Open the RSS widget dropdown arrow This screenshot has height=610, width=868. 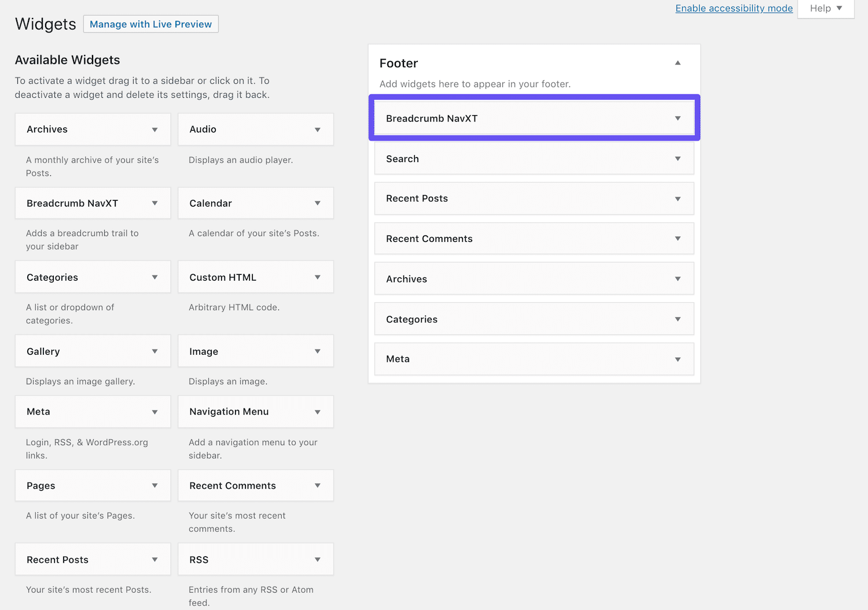318,559
